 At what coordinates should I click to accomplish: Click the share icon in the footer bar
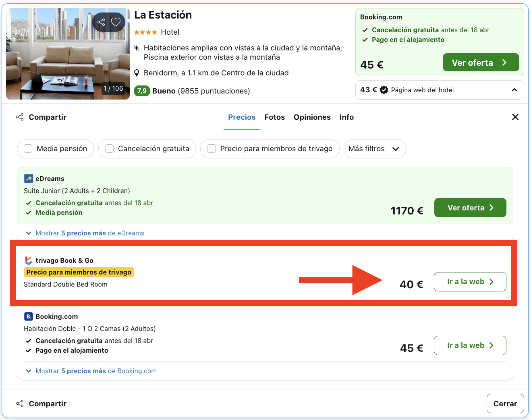(x=20, y=403)
